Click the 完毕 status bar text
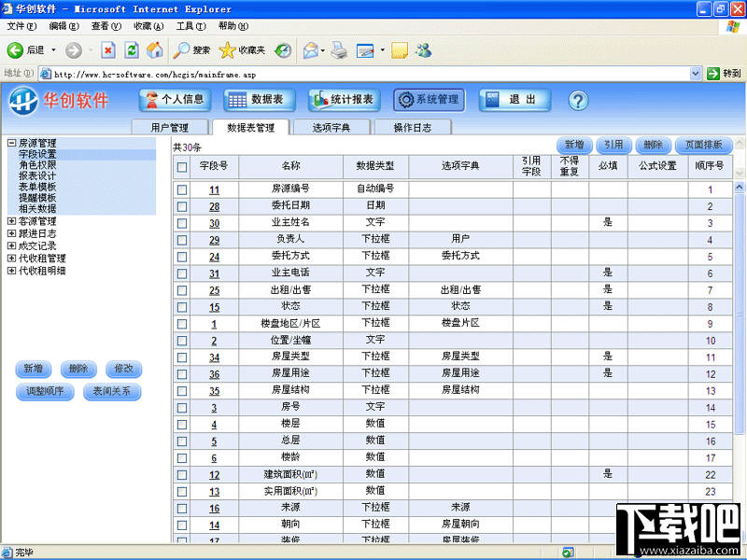 tap(24, 553)
